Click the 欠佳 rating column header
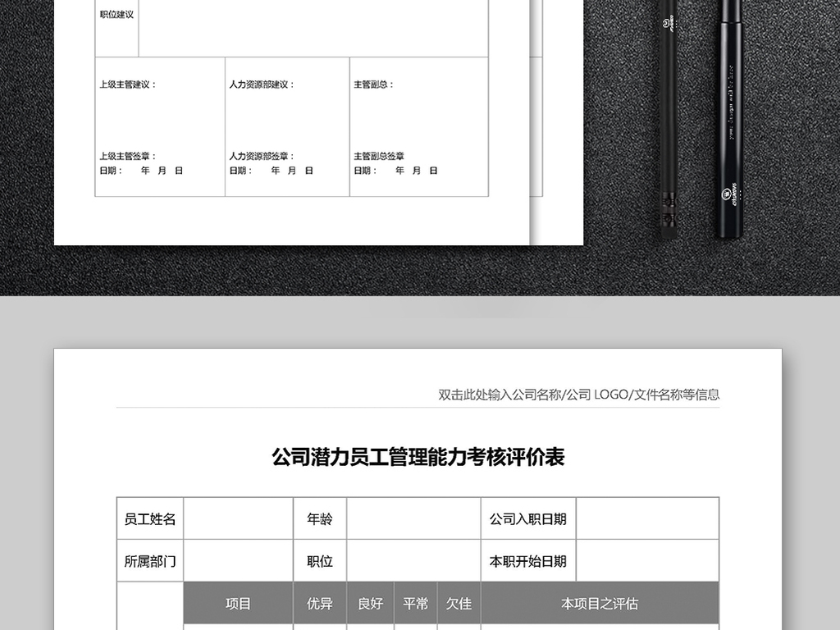The width and height of the screenshot is (840, 630). click(x=461, y=603)
